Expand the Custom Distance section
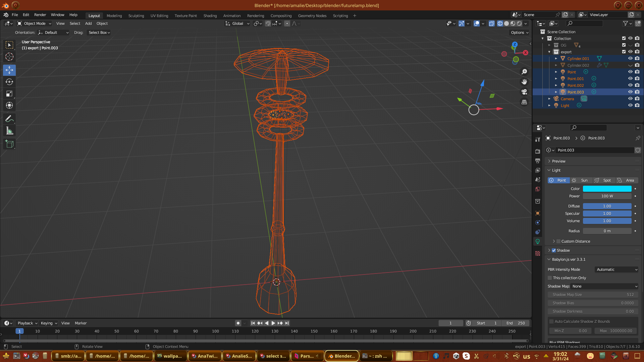Image resolution: width=644 pixels, height=362 pixels. pos(554,241)
